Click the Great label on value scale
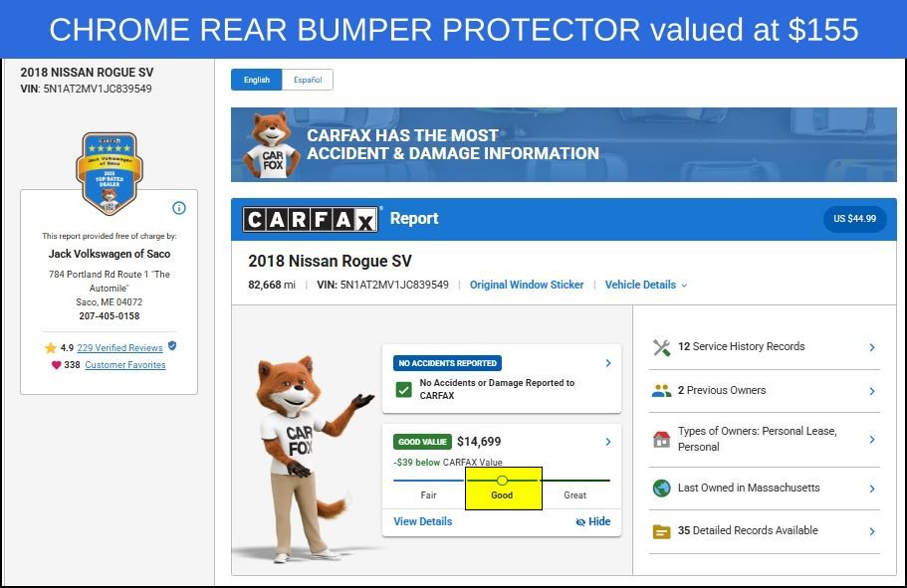 pyautogui.click(x=575, y=495)
